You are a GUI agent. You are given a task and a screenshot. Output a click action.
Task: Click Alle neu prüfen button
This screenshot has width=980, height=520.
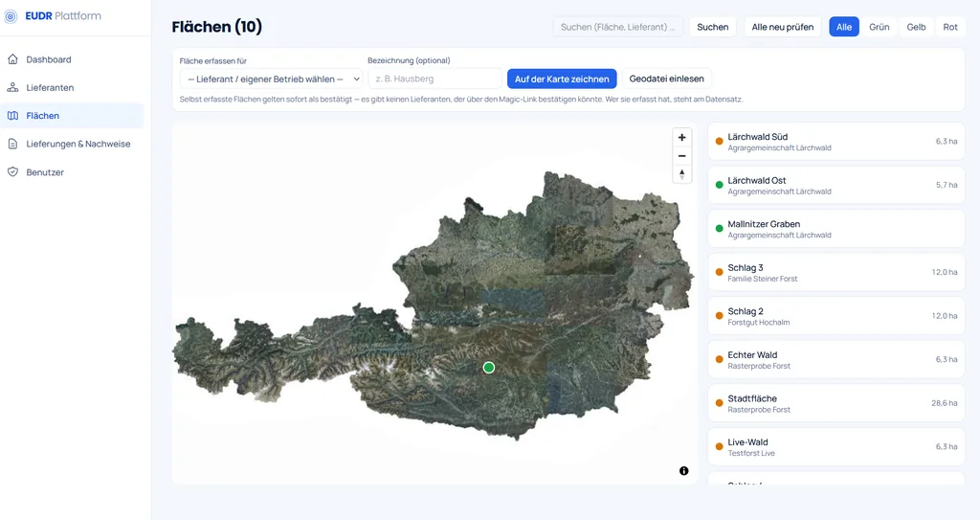pyautogui.click(x=783, y=27)
